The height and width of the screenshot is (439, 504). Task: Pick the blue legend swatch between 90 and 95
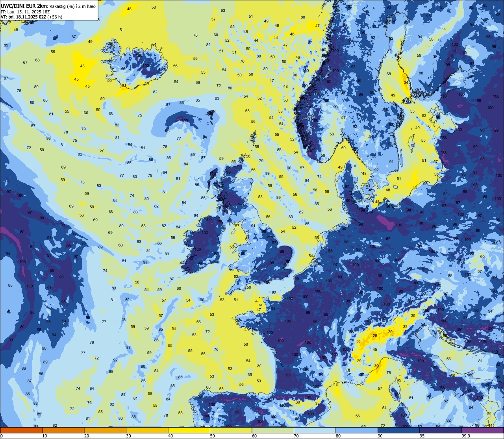click(x=398, y=430)
